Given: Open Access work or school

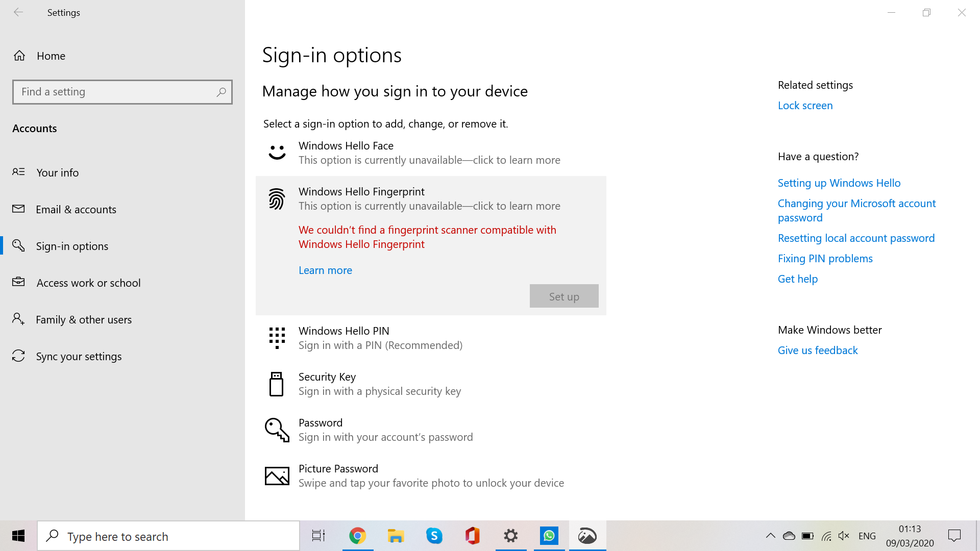Looking at the screenshot, I should coord(122,283).
